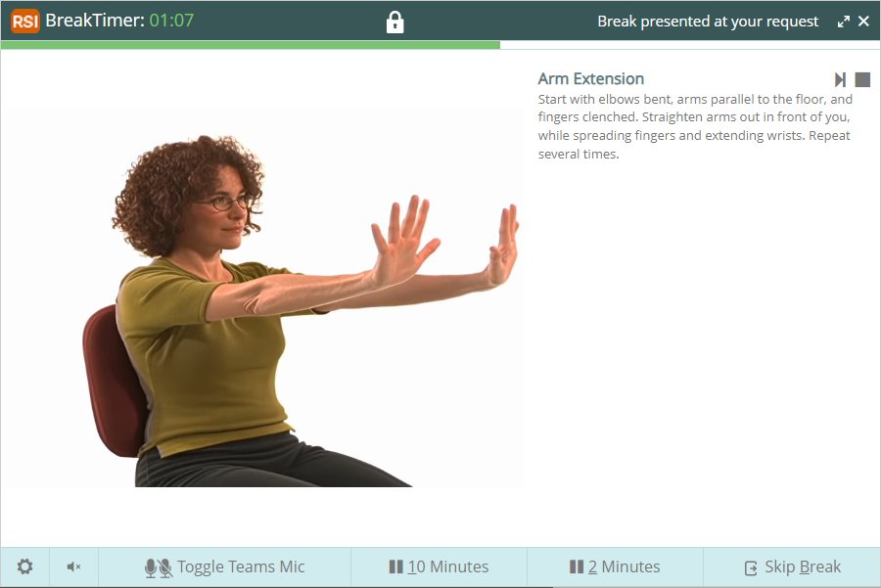881x588 pixels.
Task: Open settings with the gear icon
Action: coord(24,566)
